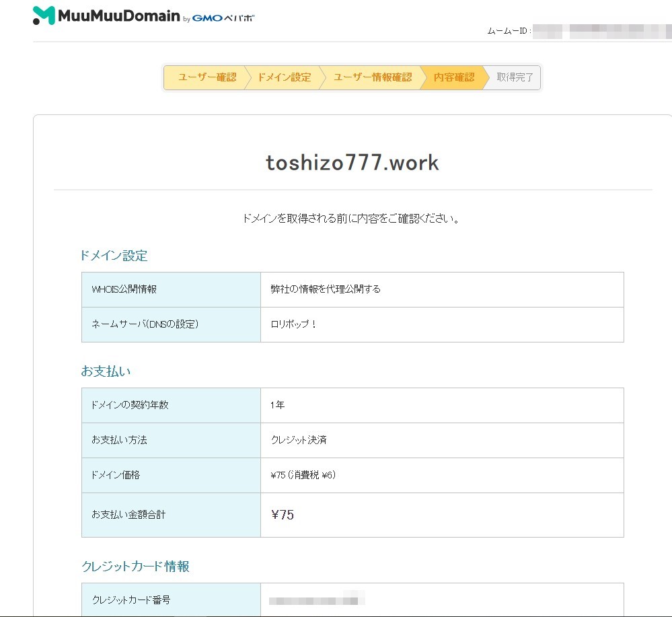Click the greyed 取得完了 step
Viewport: 672px width, 617px height.
(x=515, y=77)
